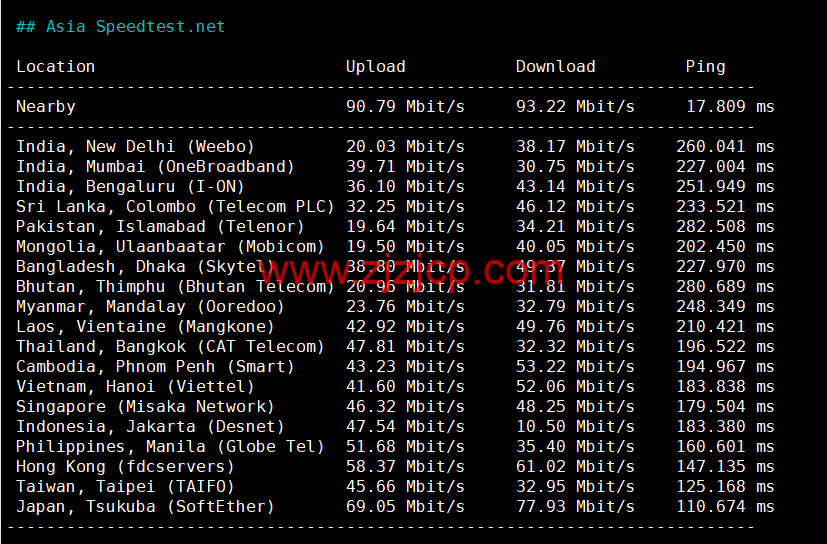Click Tsukuba upload 69.05 Mbit/s

point(405,507)
